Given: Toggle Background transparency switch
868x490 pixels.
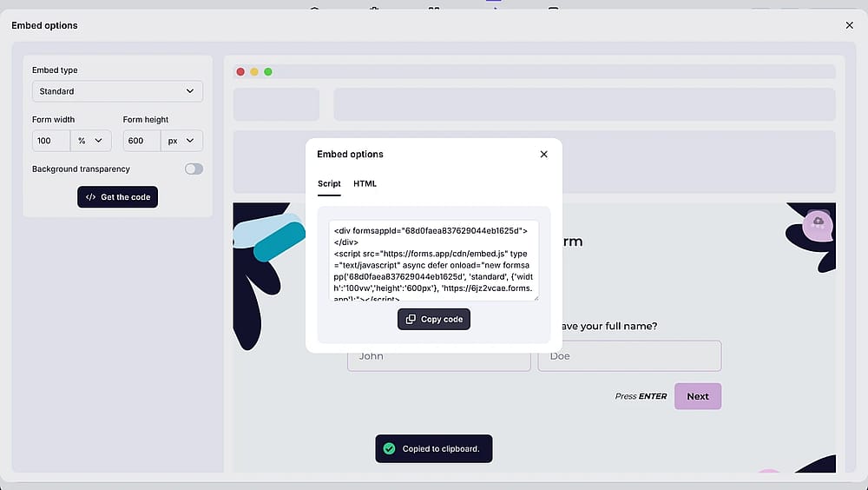Looking at the screenshot, I should 194,169.
